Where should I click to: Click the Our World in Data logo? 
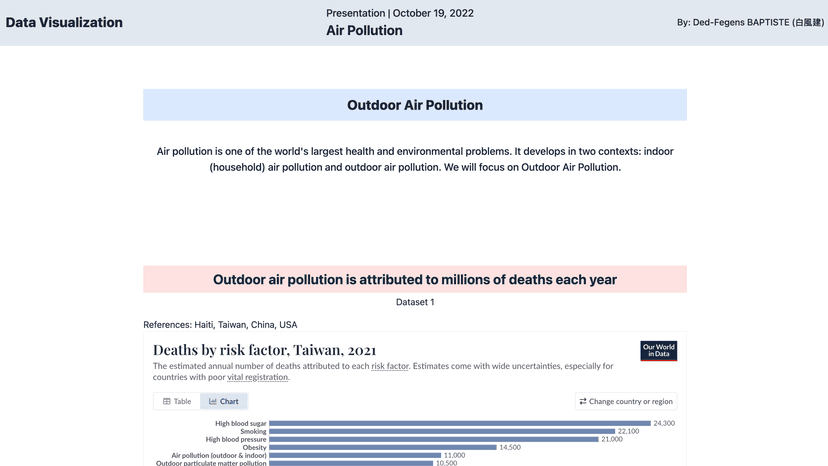(658, 351)
